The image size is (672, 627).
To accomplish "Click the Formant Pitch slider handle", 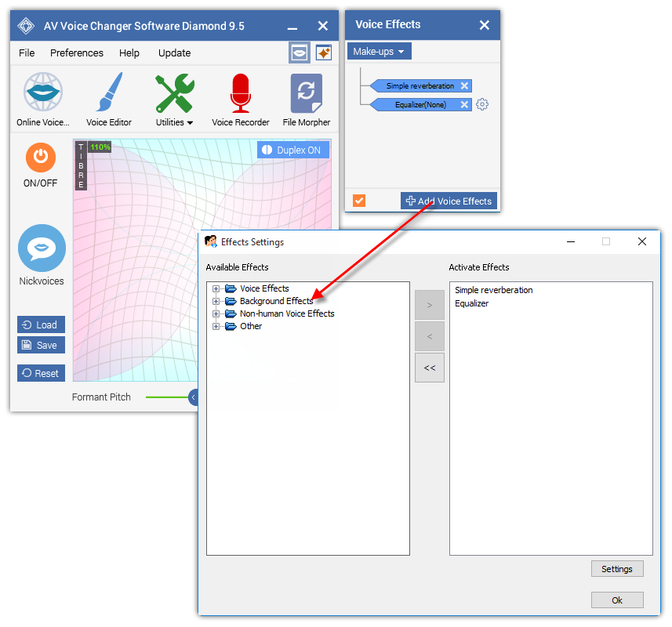I will coord(193,397).
